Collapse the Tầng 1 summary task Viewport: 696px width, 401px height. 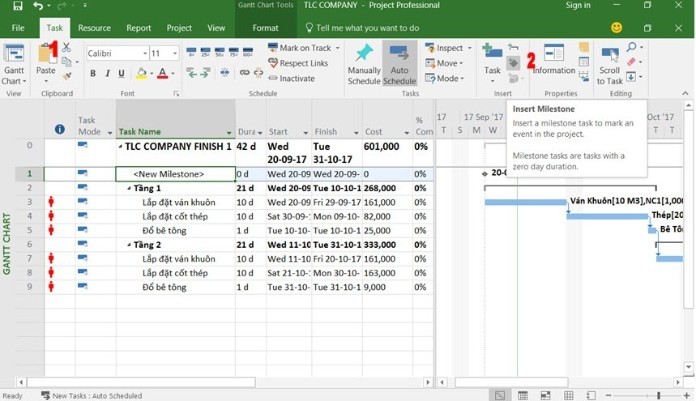coord(127,188)
